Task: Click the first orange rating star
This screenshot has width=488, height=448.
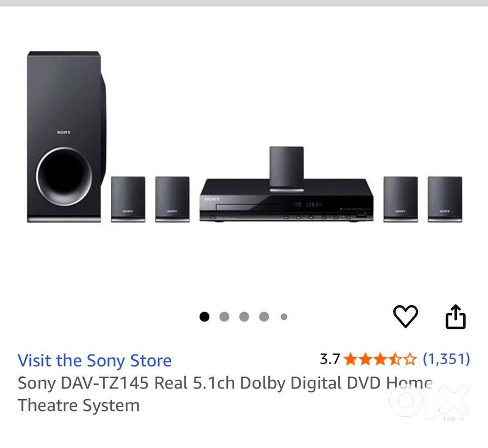Action: 349,360
